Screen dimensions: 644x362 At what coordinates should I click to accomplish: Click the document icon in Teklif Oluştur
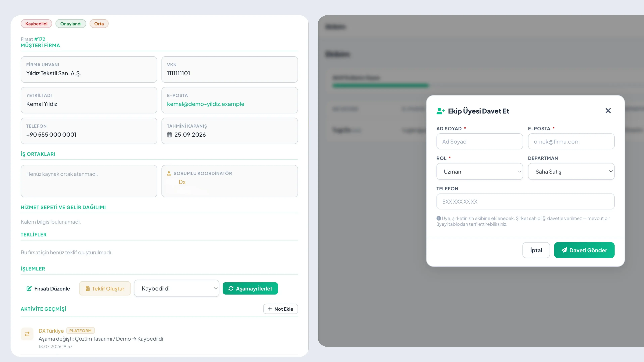[x=88, y=289]
